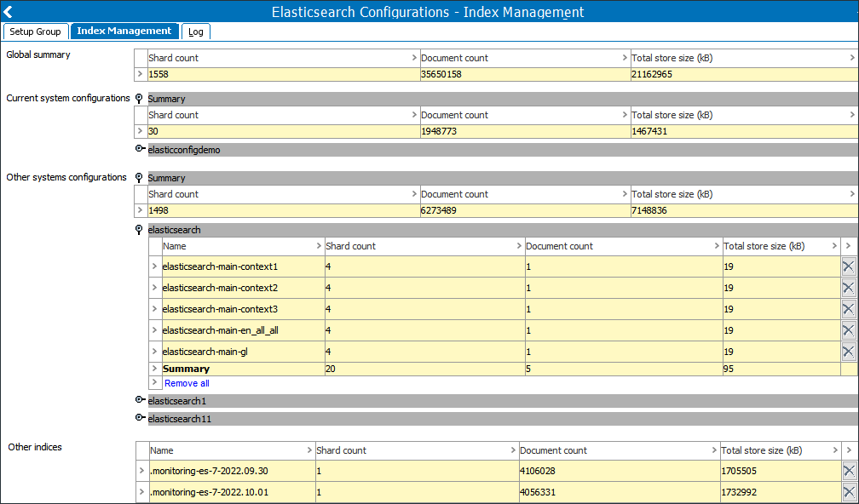Select other systems store size 7148836
The width and height of the screenshot is (859, 504).
click(x=745, y=210)
